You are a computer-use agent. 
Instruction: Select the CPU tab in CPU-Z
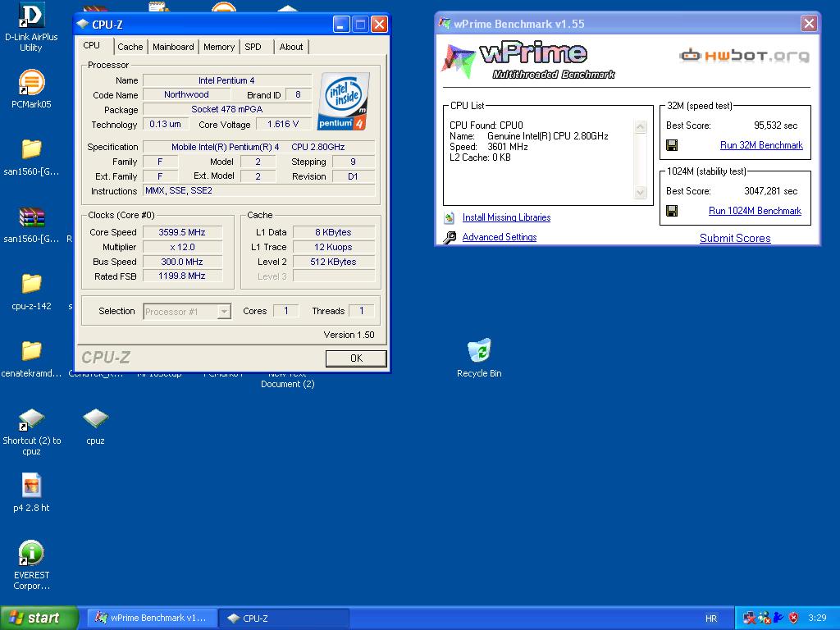(x=92, y=46)
